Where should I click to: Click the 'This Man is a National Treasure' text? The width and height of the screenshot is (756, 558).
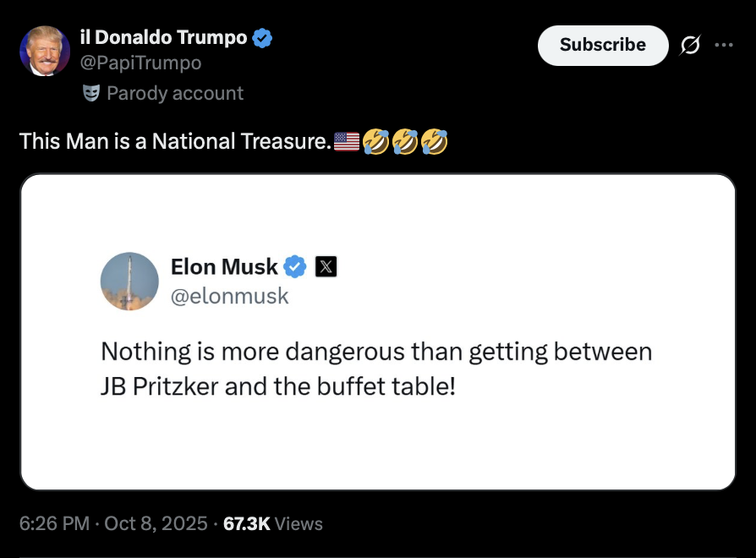[x=175, y=141]
